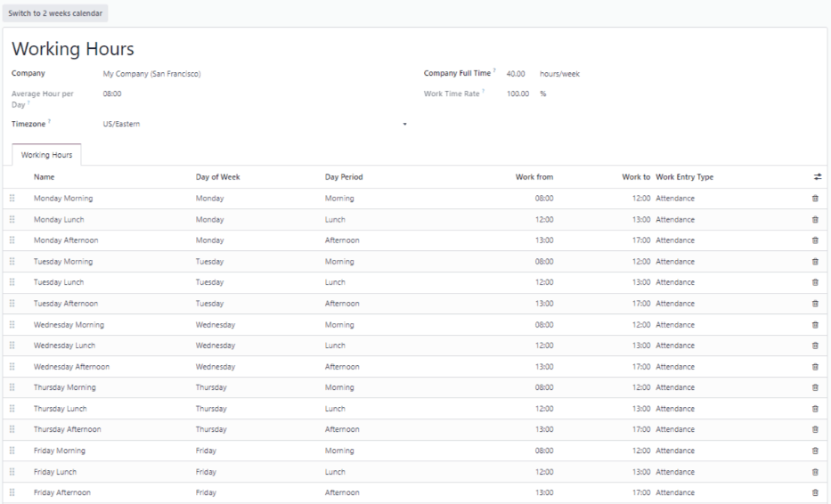Delete the Tuesday Afternoon row
Screen dimensions: 831x504
815,304
